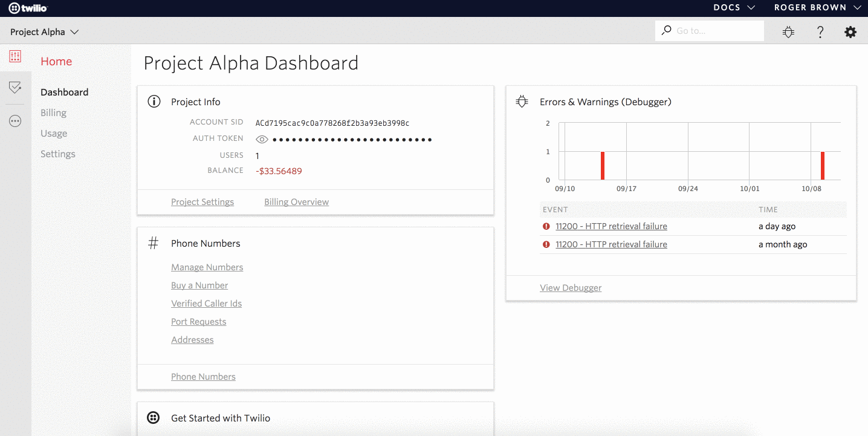Open the Roger Brown account menu
The image size is (868, 436).
pos(817,8)
